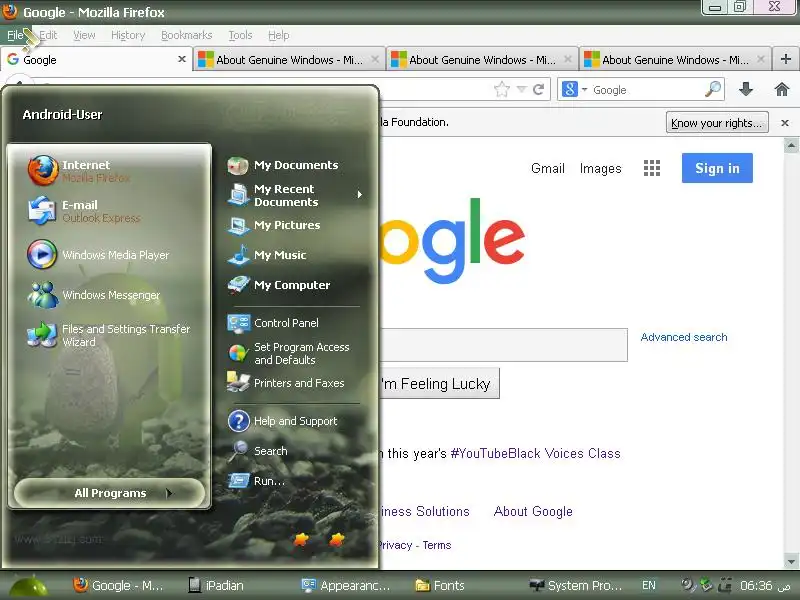Expand All Programs list
Image resolution: width=800 pixels, height=600 pixels.
click(110, 493)
